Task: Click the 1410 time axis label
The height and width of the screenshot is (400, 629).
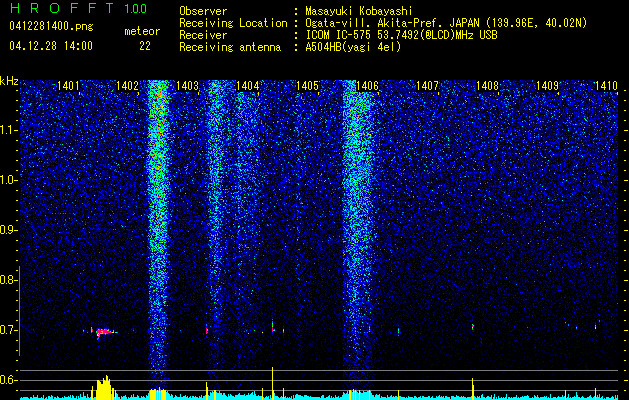Action: point(606,85)
